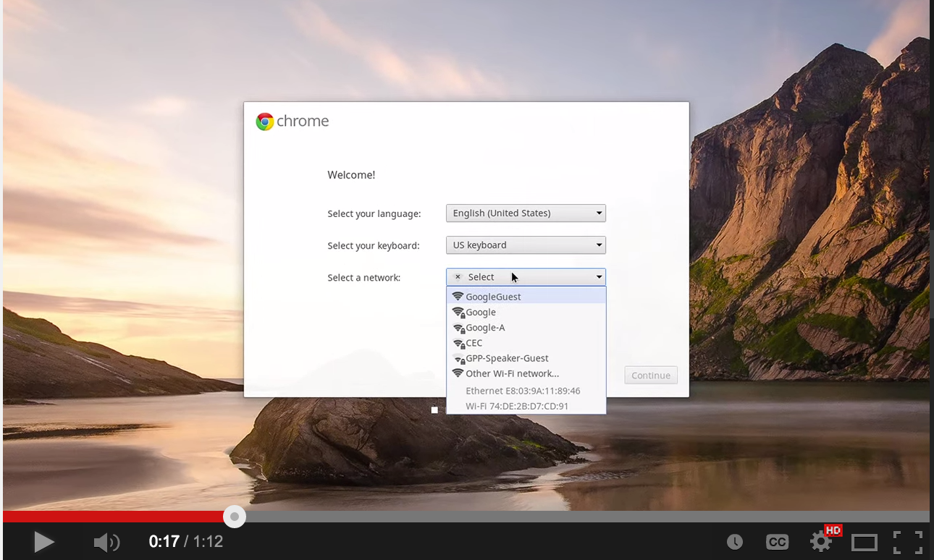Collapse the Select a network dropdown
The height and width of the screenshot is (560, 934).
click(526, 277)
